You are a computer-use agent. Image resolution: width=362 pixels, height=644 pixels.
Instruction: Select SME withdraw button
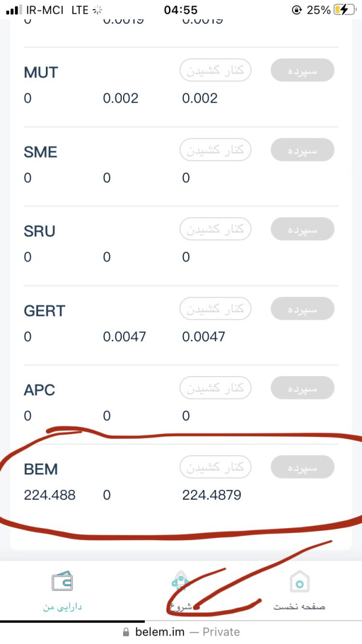(215, 150)
